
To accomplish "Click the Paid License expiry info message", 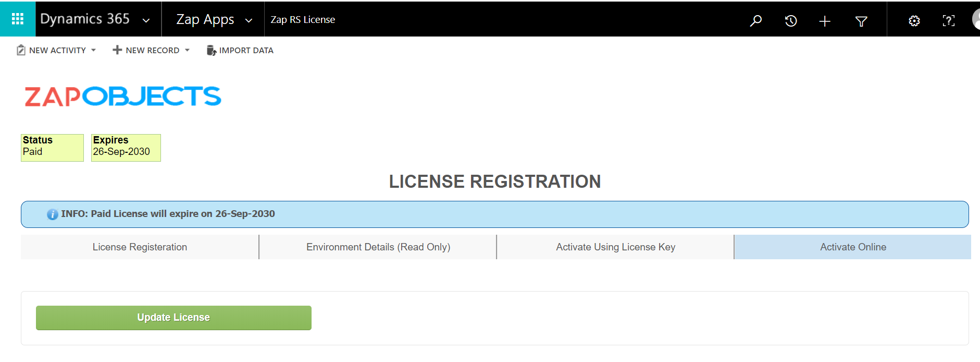I will click(168, 214).
